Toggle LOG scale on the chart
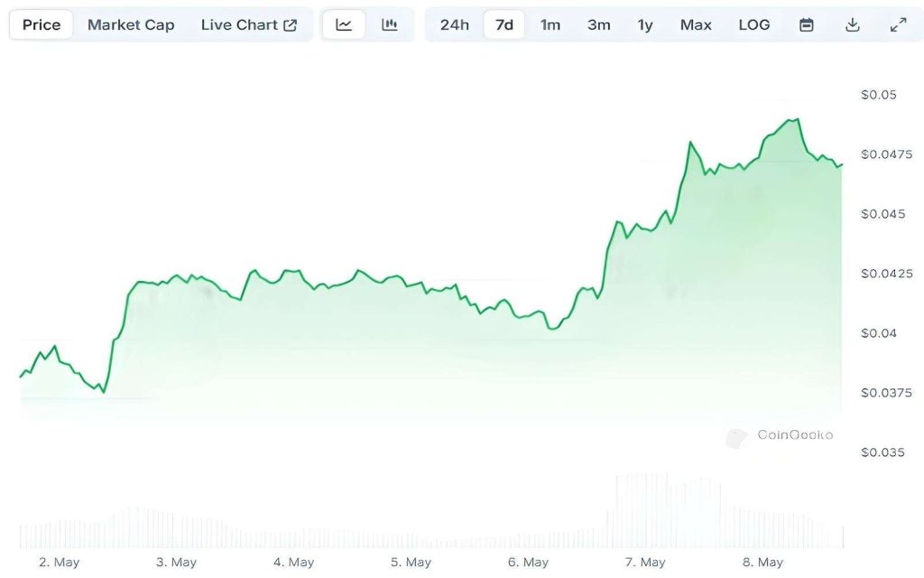Viewport: 924px width, 578px height. [754, 24]
